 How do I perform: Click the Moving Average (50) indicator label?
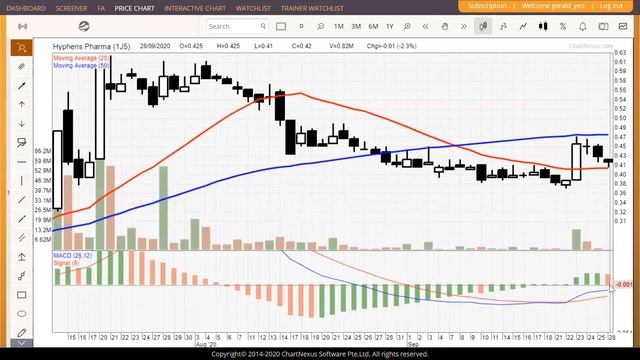coord(81,65)
